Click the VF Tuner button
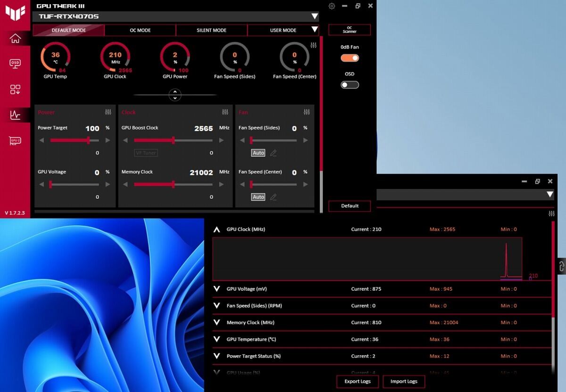The height and width of the screenshot is (392, 566). (146, 153)
